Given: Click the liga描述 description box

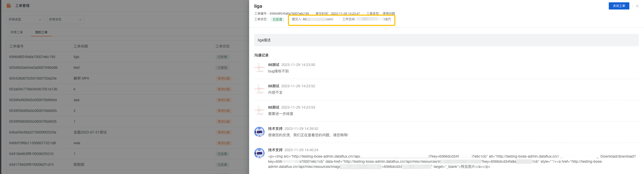Looking at the screenshot, I should point(446,40).
